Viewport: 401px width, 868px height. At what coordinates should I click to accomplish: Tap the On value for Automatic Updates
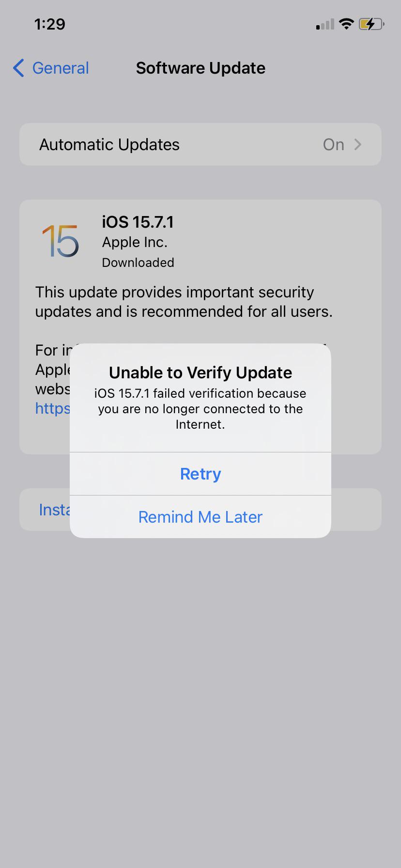point(334,144)
